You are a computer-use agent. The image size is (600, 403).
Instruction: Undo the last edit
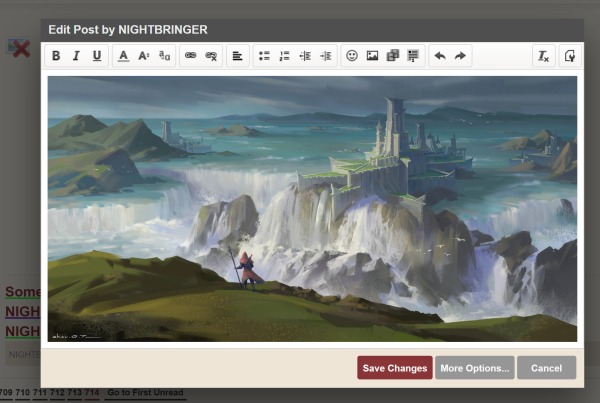point(440,56)
